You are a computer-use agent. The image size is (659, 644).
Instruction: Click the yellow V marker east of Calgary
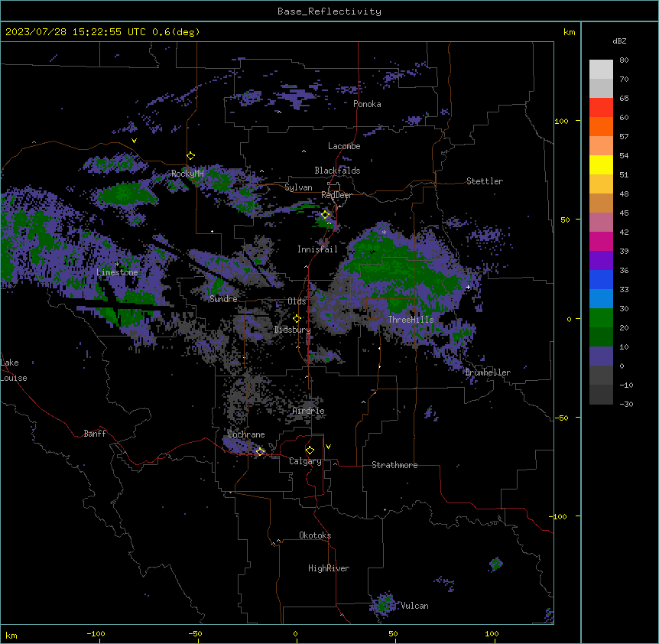[328, 447]
